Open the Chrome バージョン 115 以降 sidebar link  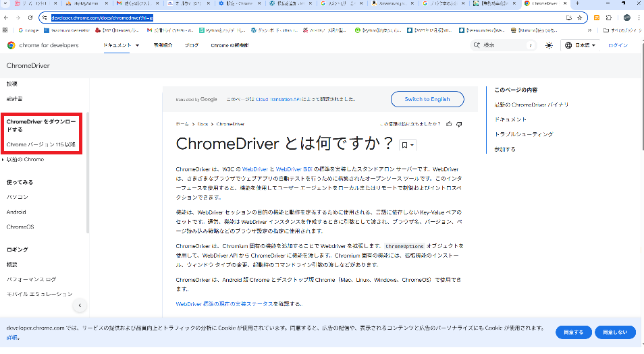(41, 144)
